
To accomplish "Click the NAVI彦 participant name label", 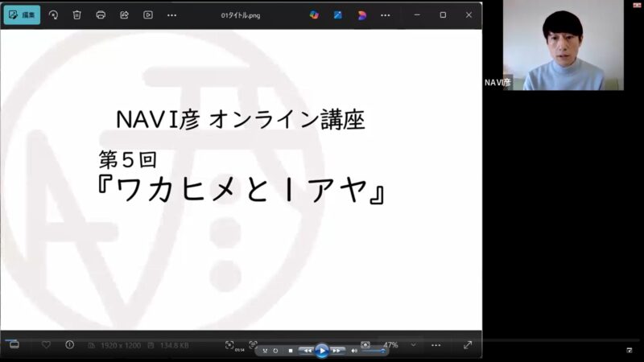I will pyautogui.click(x=497, y=83).
